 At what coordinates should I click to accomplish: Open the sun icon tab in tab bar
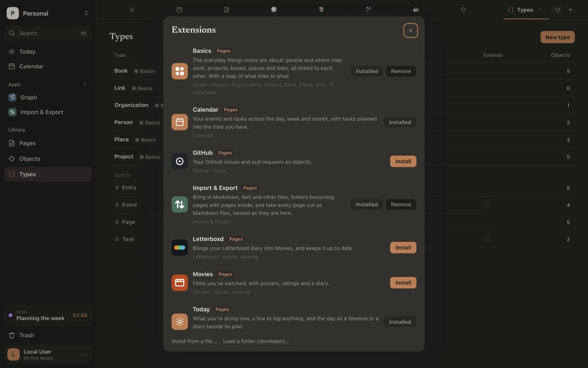click(132, 10)
